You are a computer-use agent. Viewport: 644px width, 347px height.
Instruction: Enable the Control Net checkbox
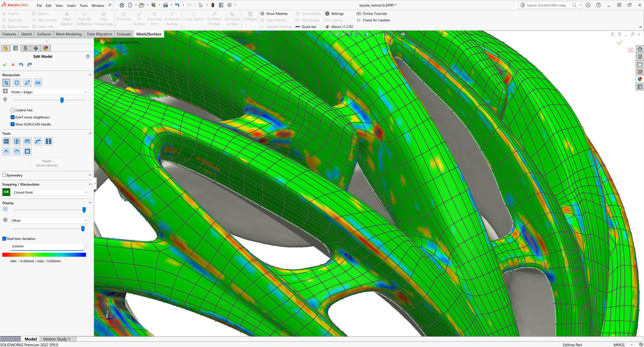click(12, 110)
